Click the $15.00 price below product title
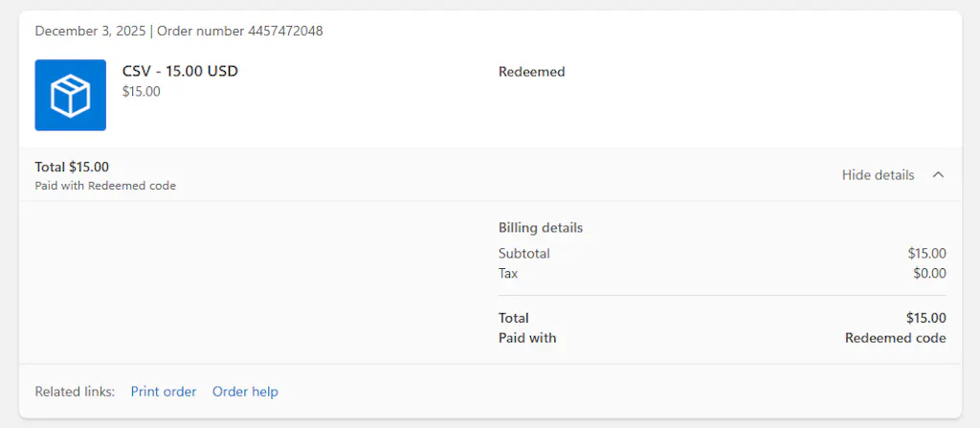980x428 pixels. point(142,91)
